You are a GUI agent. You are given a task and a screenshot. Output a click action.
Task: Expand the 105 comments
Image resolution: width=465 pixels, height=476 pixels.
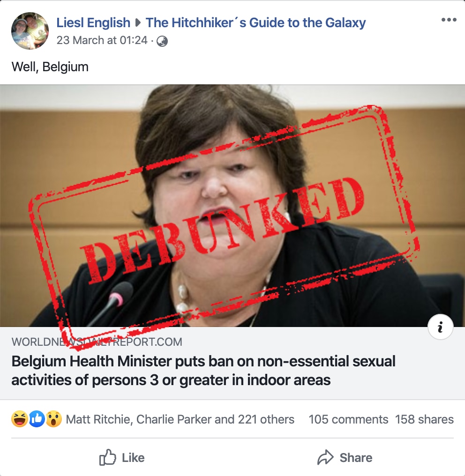point(348,419)
